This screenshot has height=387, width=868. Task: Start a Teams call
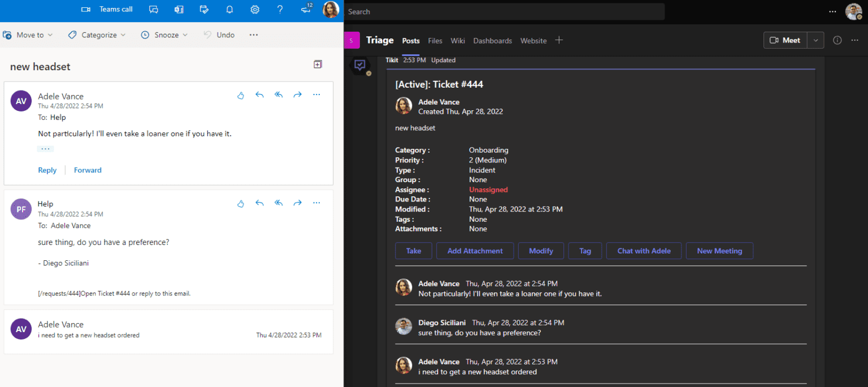[x=106, y=10]
